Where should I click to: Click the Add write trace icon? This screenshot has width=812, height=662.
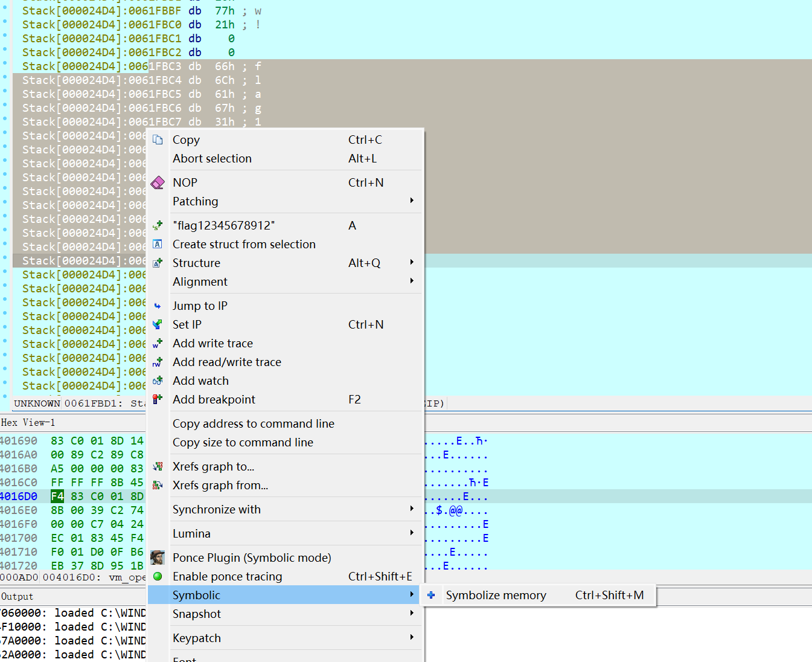[158, 343]
